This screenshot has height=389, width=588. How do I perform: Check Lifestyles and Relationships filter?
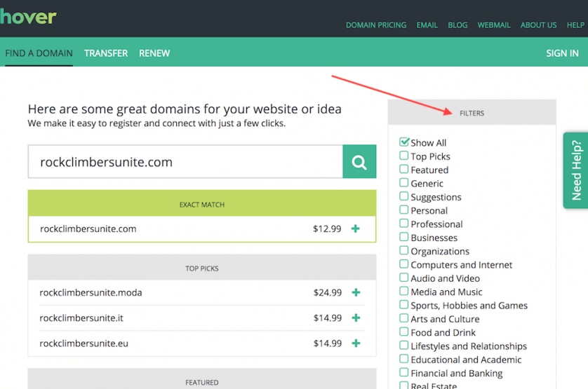404,345
